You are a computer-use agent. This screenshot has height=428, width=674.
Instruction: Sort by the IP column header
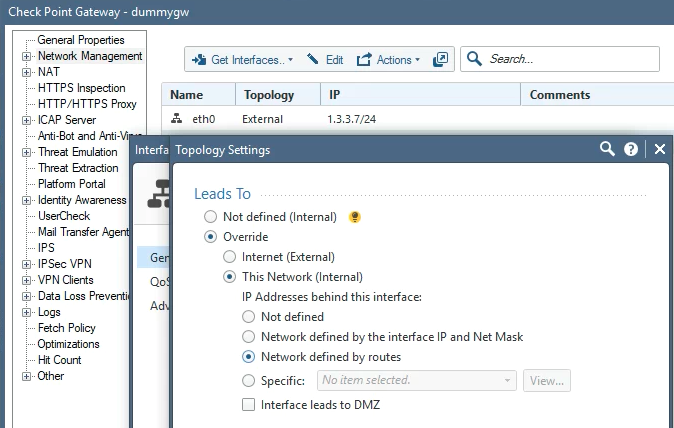pyautogui.click(x=420, y=95)
